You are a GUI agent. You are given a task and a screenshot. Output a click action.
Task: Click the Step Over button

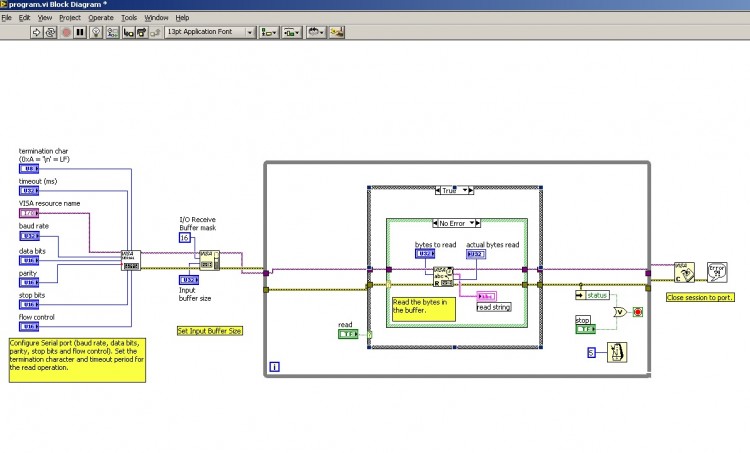142,32
